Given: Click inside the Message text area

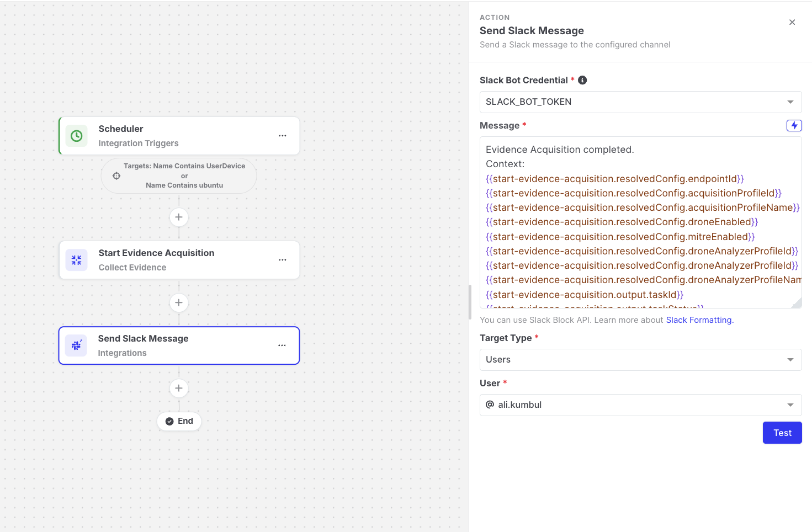Looking at the screenshot, I should point(640,222).
